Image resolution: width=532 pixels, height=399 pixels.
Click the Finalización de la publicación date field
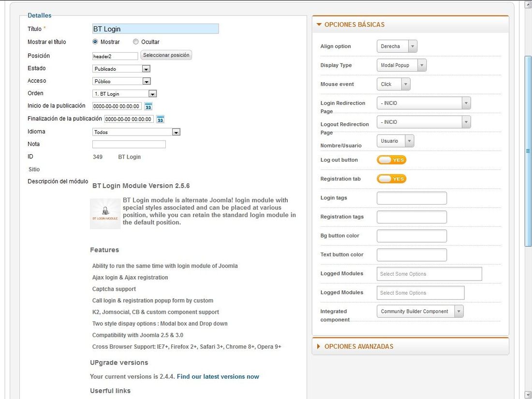click(x=129, y=119)
